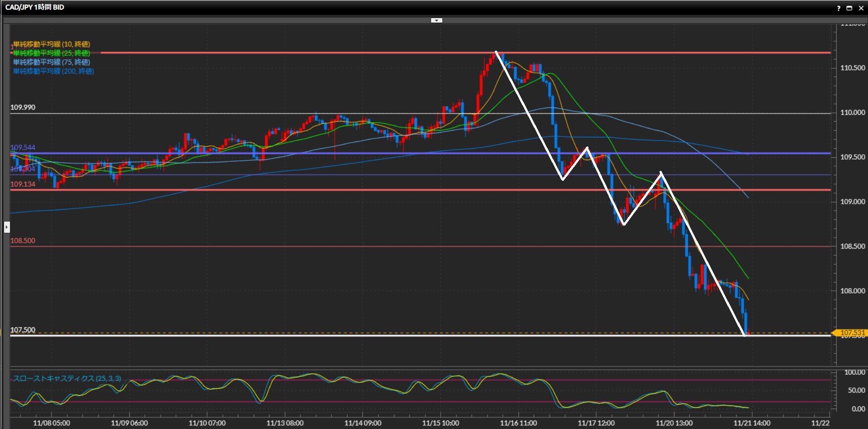The width and height of the screenshot is (868, 429).
Task: Select the red horizontal line labeled 109.134
Action: click(271, 190)
